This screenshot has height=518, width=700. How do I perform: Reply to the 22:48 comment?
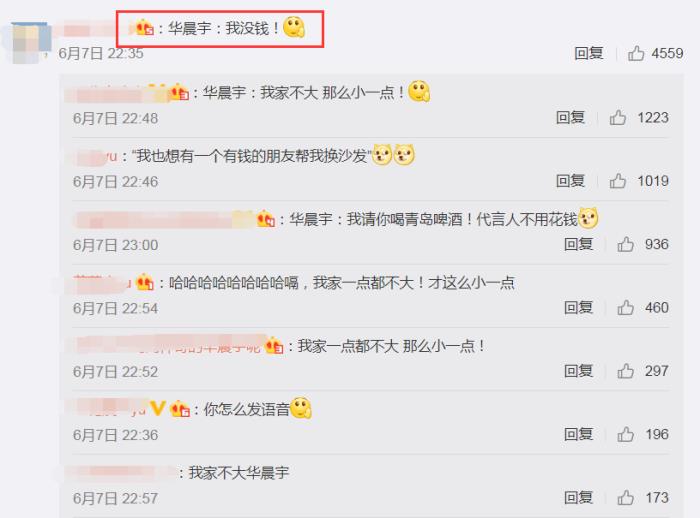(571, 118)
